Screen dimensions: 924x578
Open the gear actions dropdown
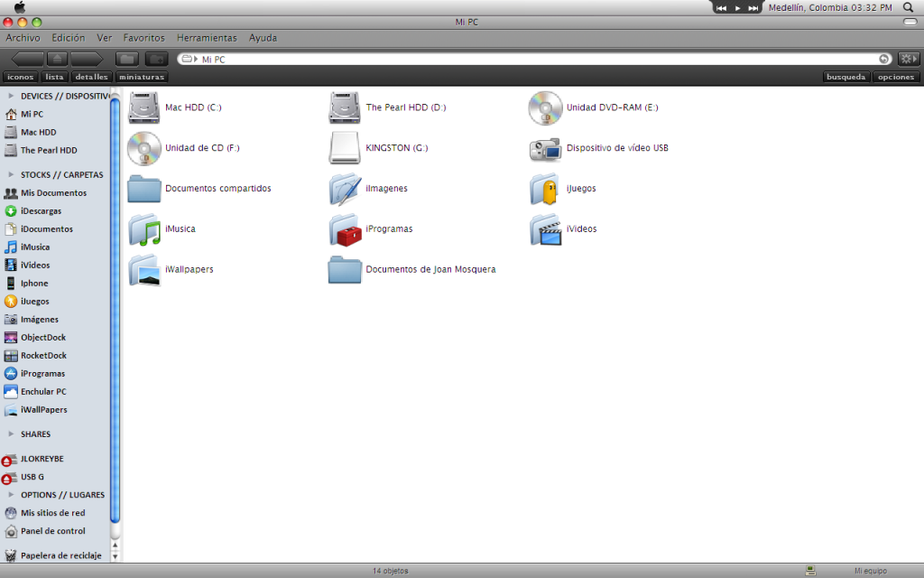[908, 59]
